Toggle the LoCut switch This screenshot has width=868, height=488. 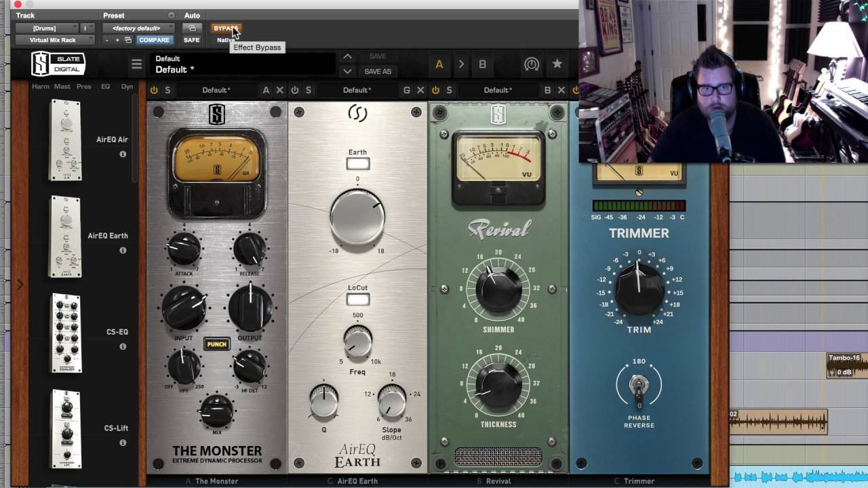(x=357, y=300)
